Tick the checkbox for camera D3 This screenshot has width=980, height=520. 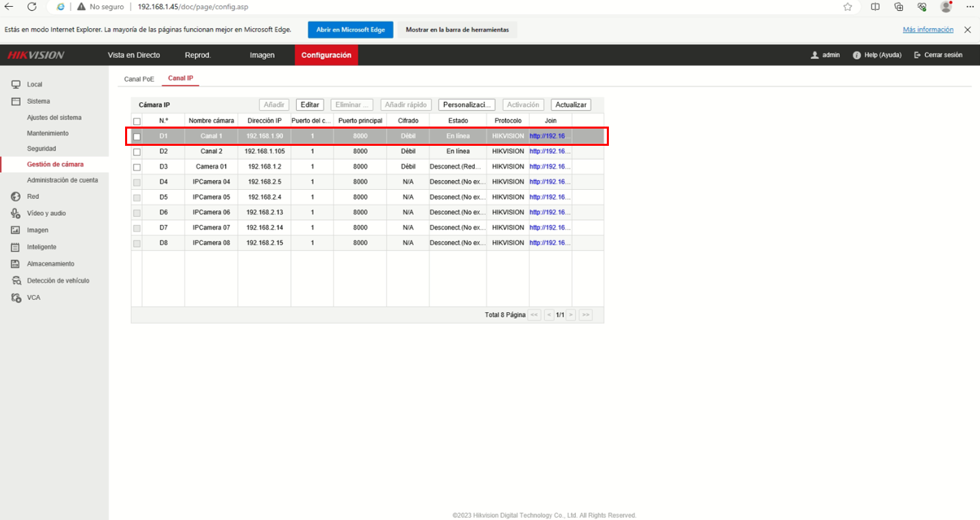tap(137, 167)
